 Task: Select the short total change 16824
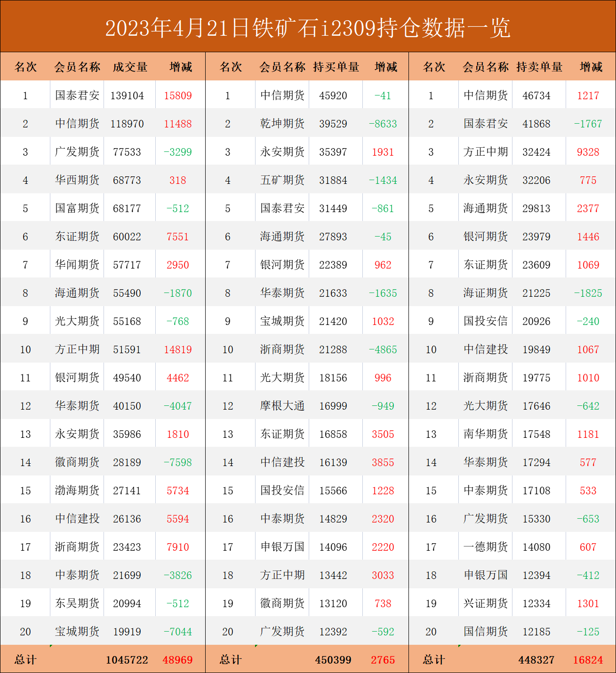pyautogui.click(x=588, y=660)
